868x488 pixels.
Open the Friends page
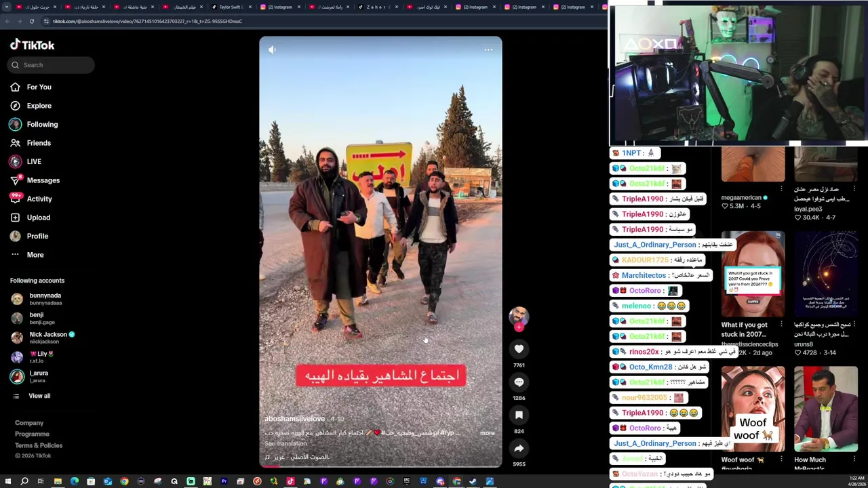tap(39, 143)
